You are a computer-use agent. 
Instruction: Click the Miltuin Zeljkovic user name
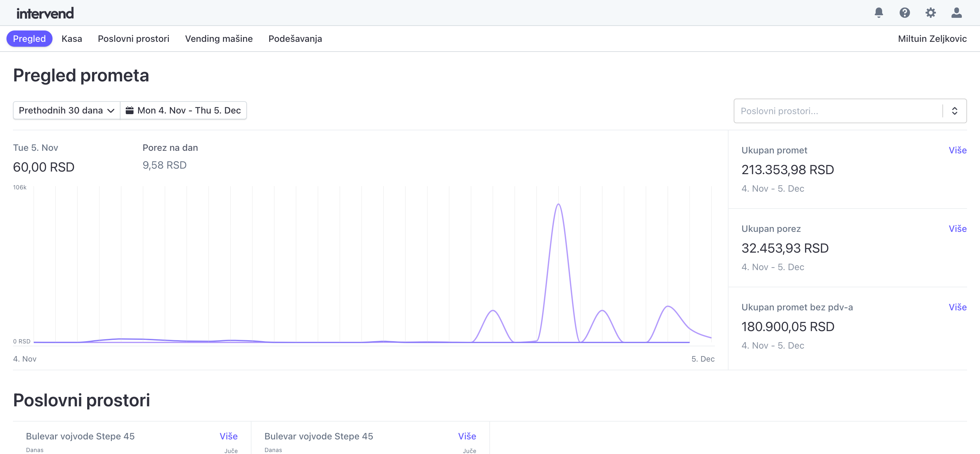coord(932,39)
